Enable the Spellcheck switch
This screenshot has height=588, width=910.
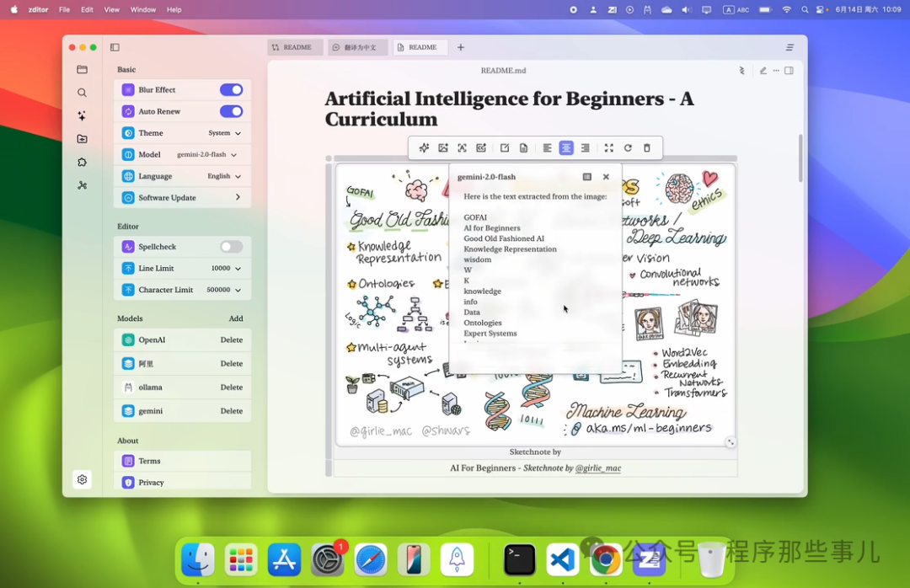tap(231, 247)
